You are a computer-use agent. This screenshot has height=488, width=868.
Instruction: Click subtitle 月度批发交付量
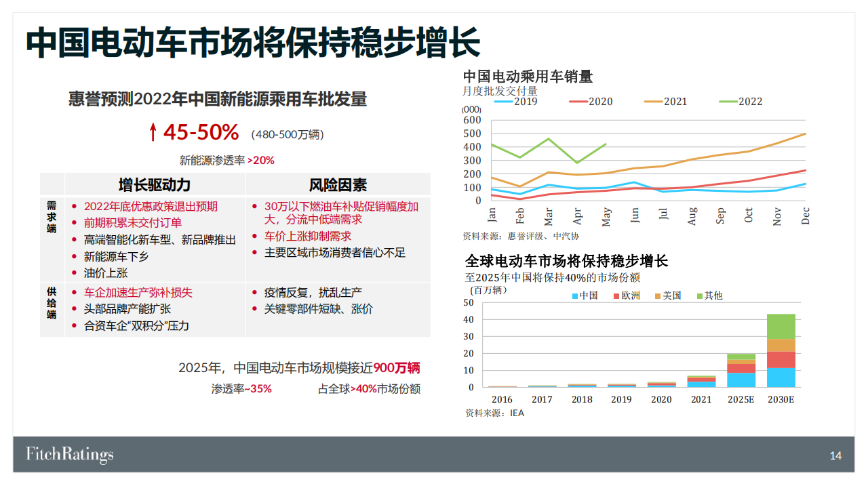click(x=500, y=91)
